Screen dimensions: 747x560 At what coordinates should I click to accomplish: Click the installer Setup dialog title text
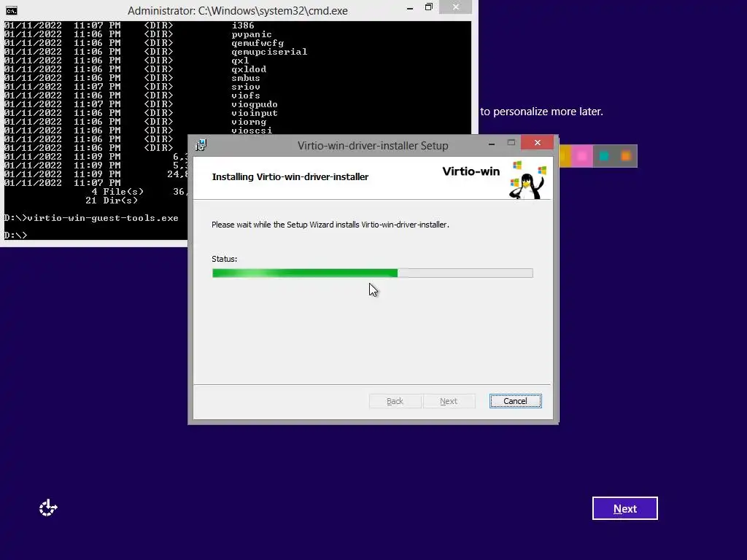(x=373, y=146)
